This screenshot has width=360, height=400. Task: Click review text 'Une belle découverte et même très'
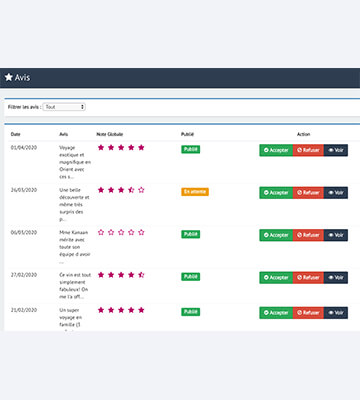point(74,197)
